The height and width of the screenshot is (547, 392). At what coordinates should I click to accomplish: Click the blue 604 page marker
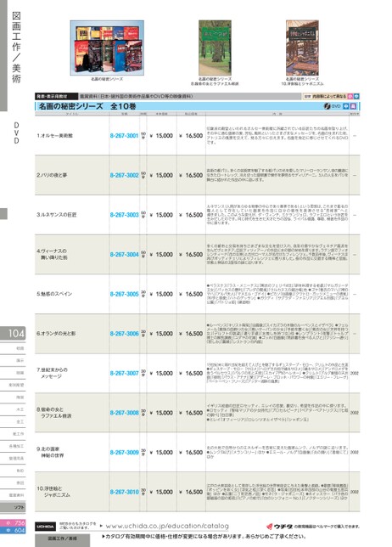click(13, 530)
